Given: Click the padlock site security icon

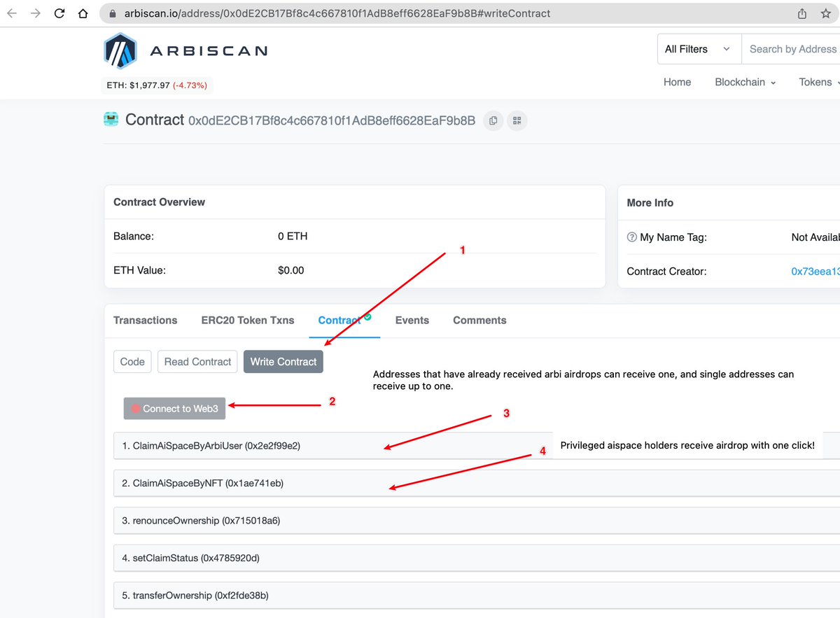Looking at the screenshot, I should click(112, 13).
